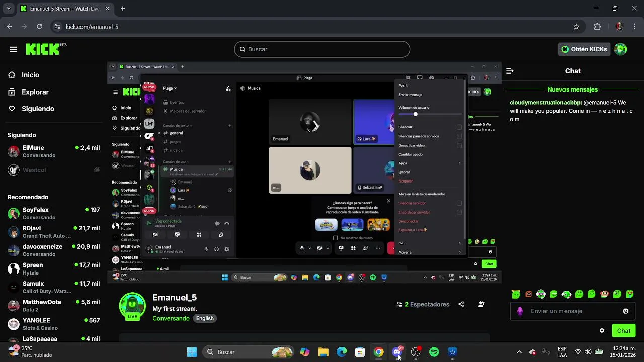In streamed Discord, check 'Silenciar servidor'
This screenshot has width=644, height=362.
(x=459, y=203)
